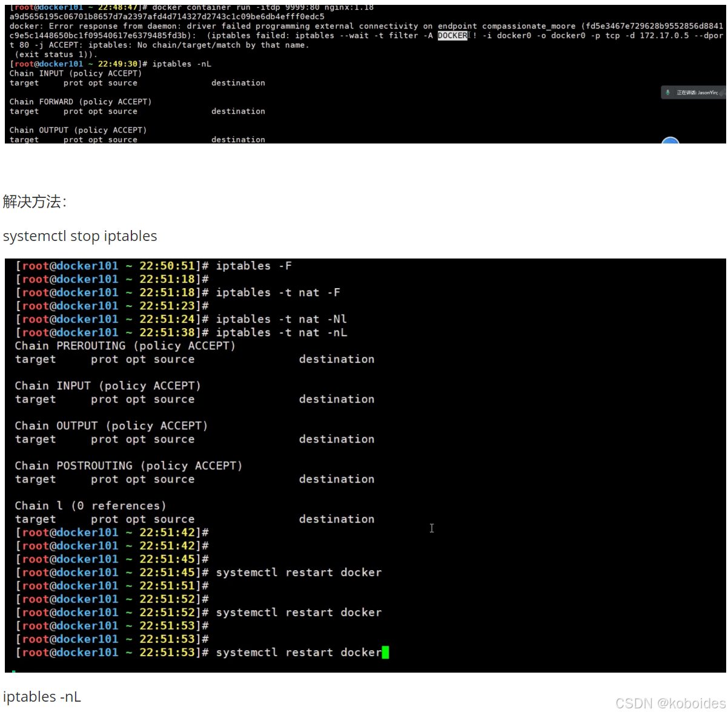Click the 'iptables -F' command at 22:50:51

pyautogui.click(x=254, y=266)
